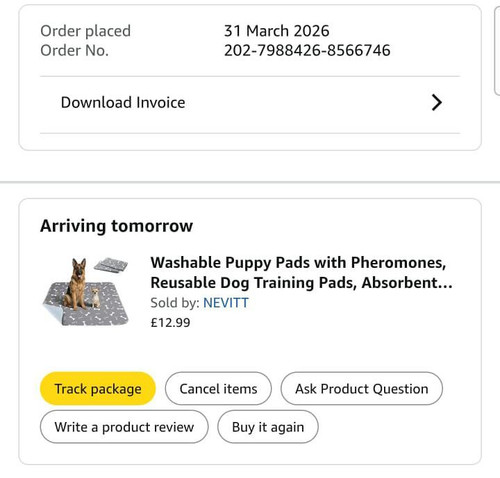Select the Cancel items button

(218, 388)
